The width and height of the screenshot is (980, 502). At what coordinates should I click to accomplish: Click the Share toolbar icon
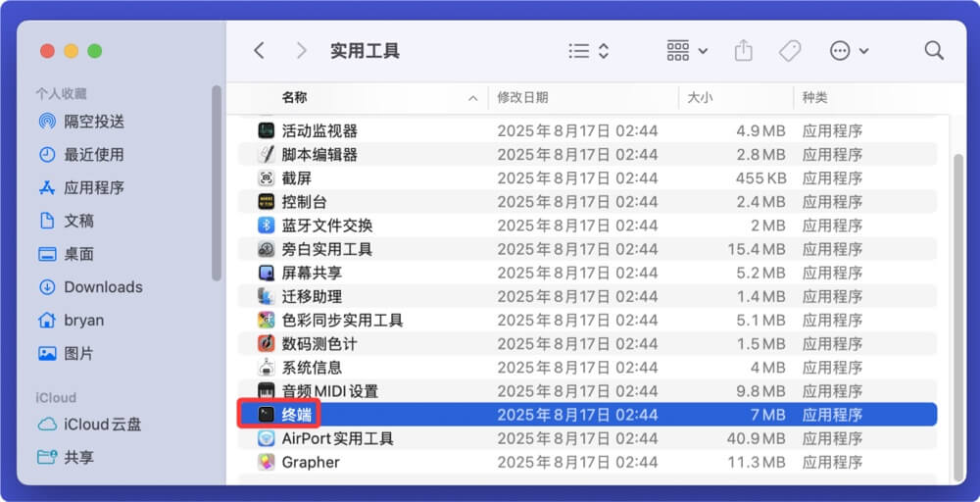point(743,51)
